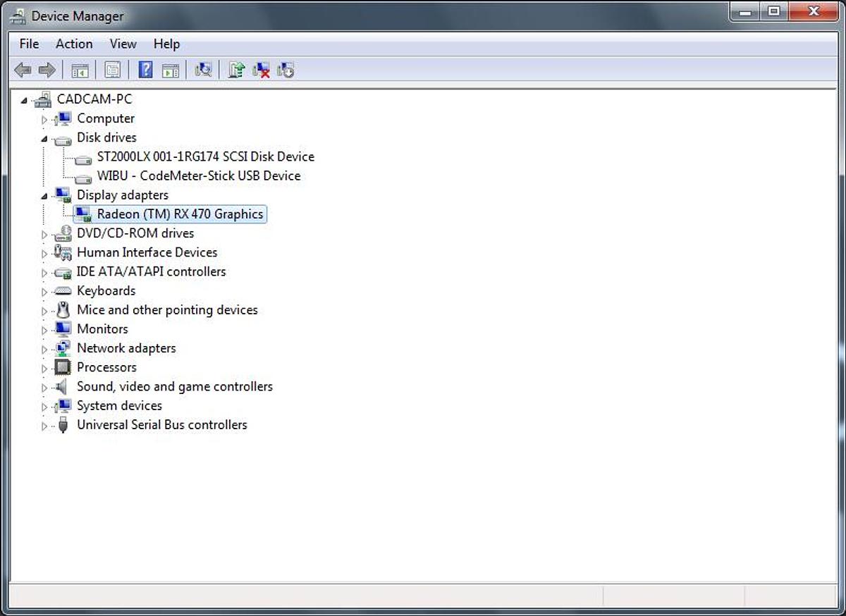Select the ST2000LX SCSI Disk Device
This screenshot has width=846, height=616.
(x=205, y=156)
